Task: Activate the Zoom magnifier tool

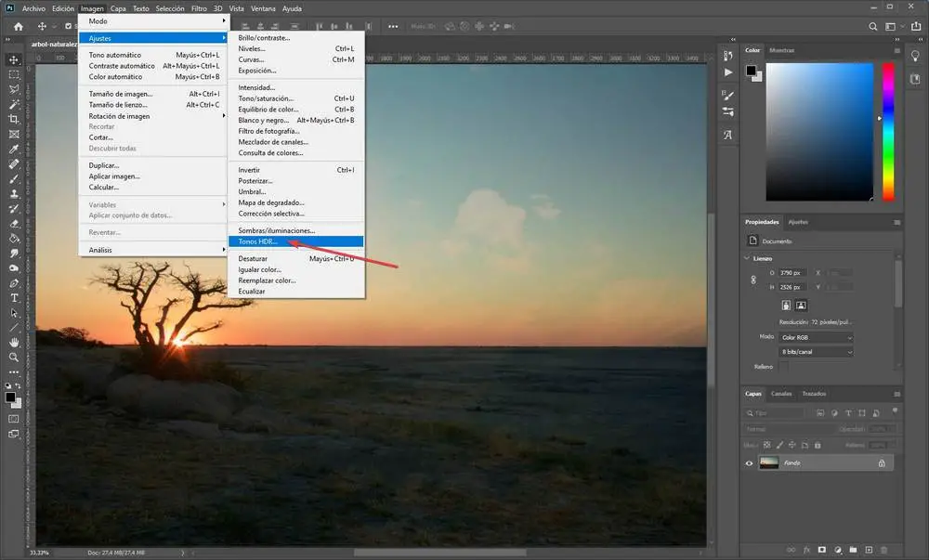Action: pos(14,357)
